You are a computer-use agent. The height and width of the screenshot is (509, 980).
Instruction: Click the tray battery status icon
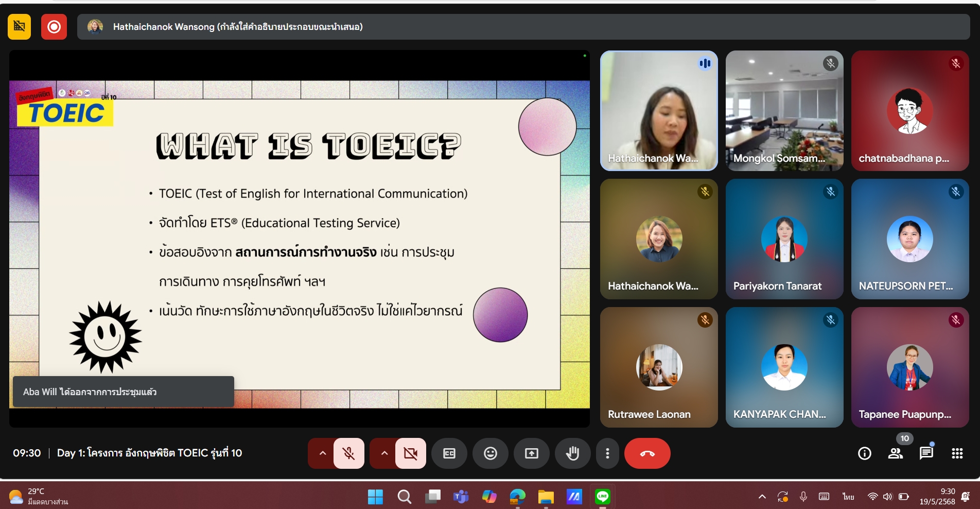[x=904, y=497]
